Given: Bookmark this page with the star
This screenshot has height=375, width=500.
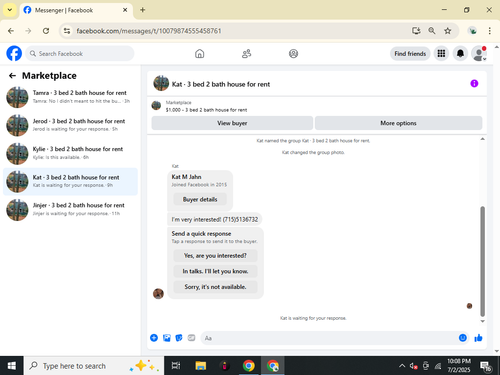Looking at the screenshot, I should tap(448, 31).
